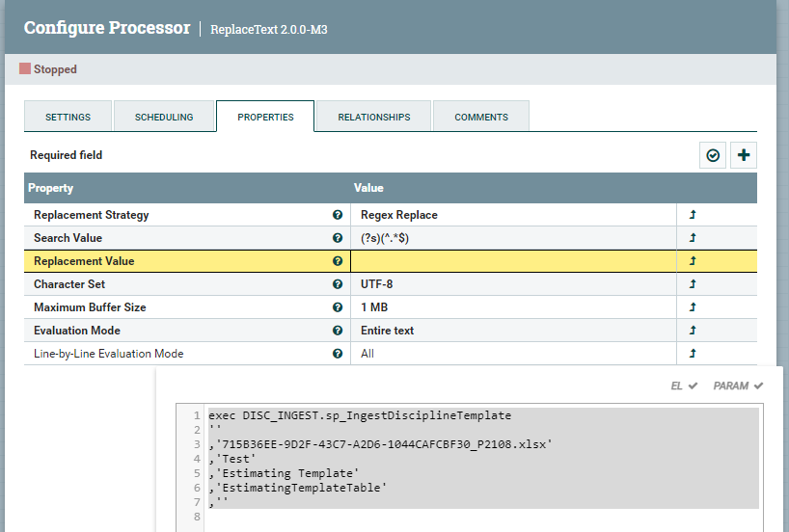Click help icon next to Replacement Strategy
The width and height of the screenshot is (789, 532).
pyautogui.click(x=338, y=215)
